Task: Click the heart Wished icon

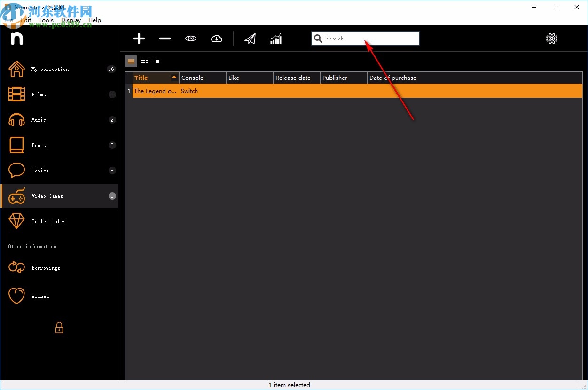Action: 16,296
